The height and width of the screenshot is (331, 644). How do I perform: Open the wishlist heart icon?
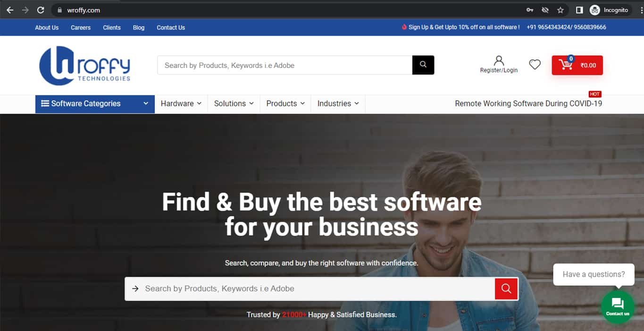(x=535, y=65)
